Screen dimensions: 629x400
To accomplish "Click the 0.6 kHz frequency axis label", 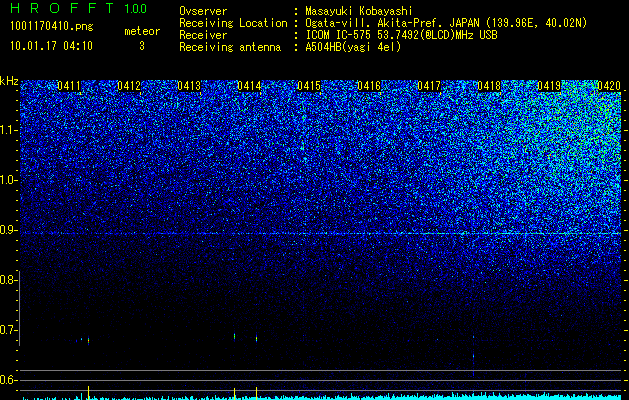I will coord(9,380).
